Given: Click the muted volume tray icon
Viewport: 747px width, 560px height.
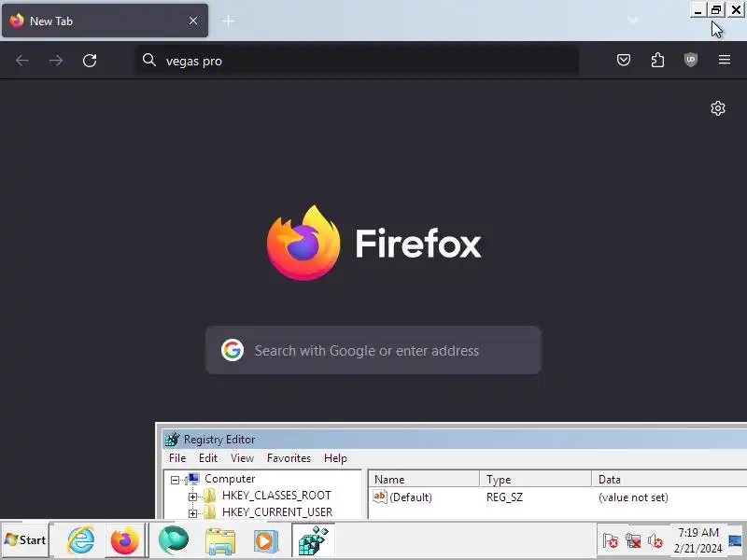Looking at the screenshot, I should (655, 541).
